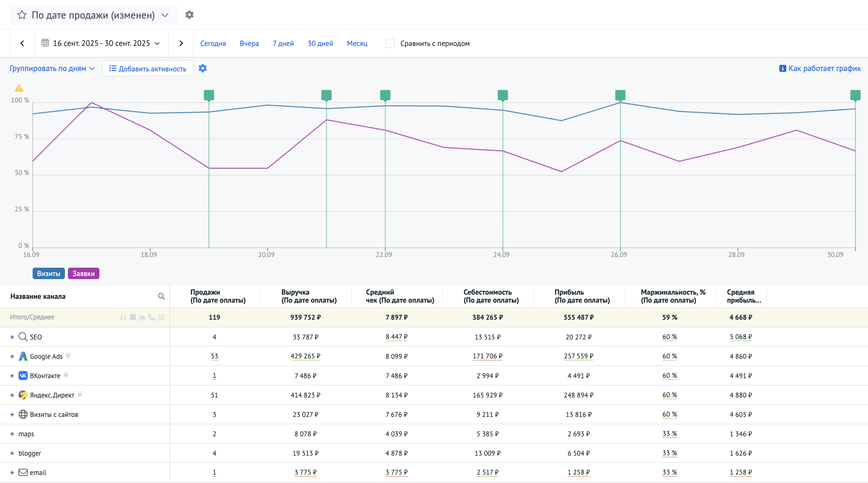Click the search icon in channel name header
868x483 pixels.
161,296
